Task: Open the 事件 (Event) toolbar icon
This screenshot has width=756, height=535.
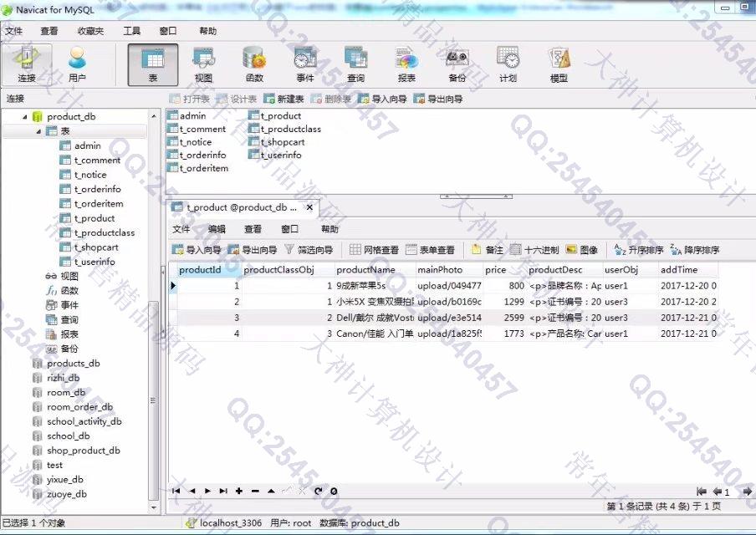Action: 304,64
